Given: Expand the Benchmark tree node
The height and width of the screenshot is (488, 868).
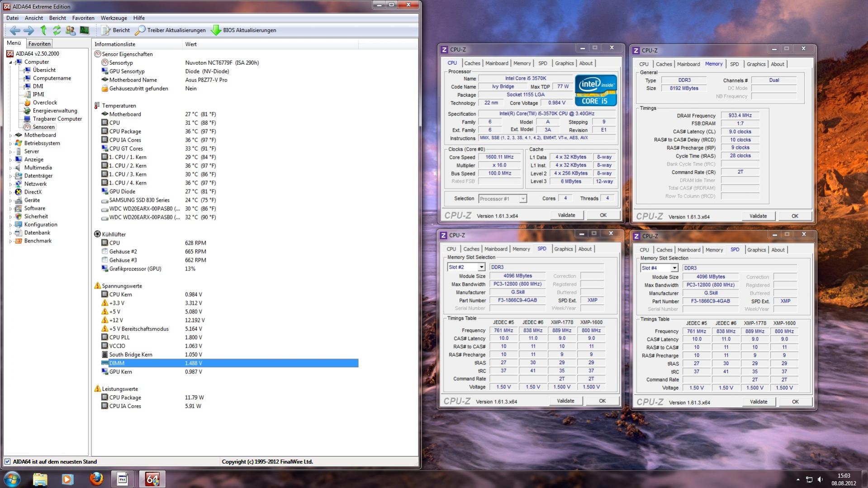Looking at the screenshot, I should [10, 241].
